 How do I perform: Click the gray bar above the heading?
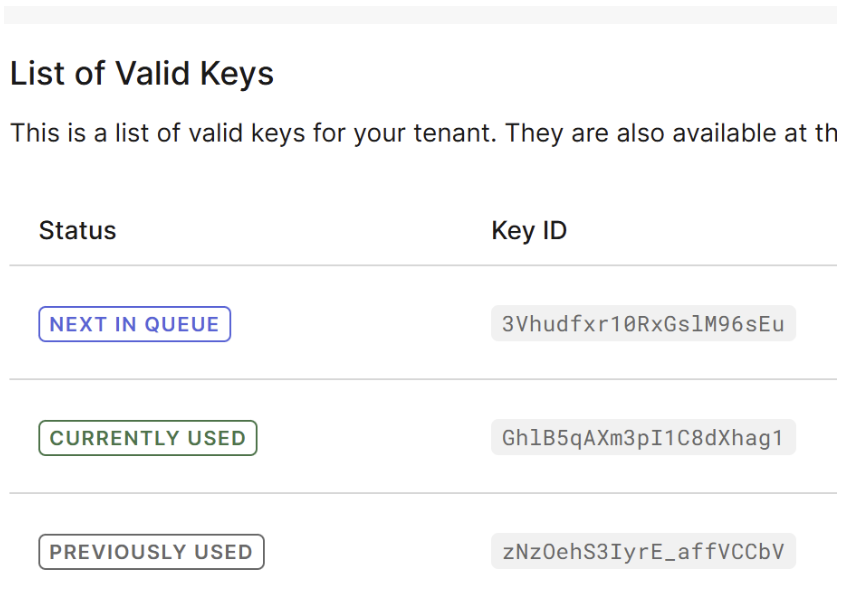[420, 14]
